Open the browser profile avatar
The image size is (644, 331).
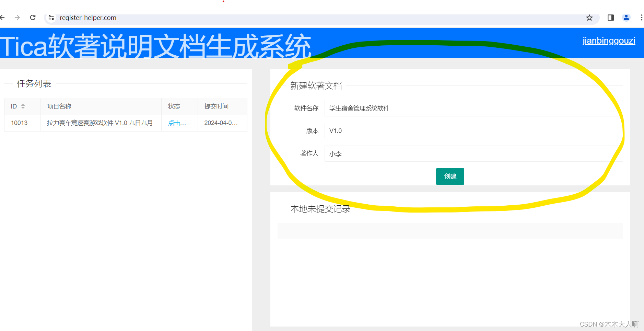pyautogui.click(x=626, y=18)
